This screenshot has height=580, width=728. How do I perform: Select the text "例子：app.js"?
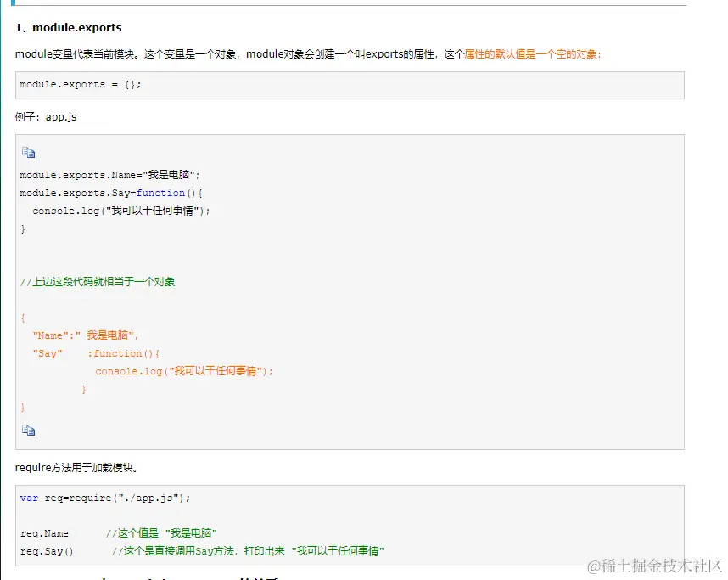pyautogui.click(x=46, y=116)
